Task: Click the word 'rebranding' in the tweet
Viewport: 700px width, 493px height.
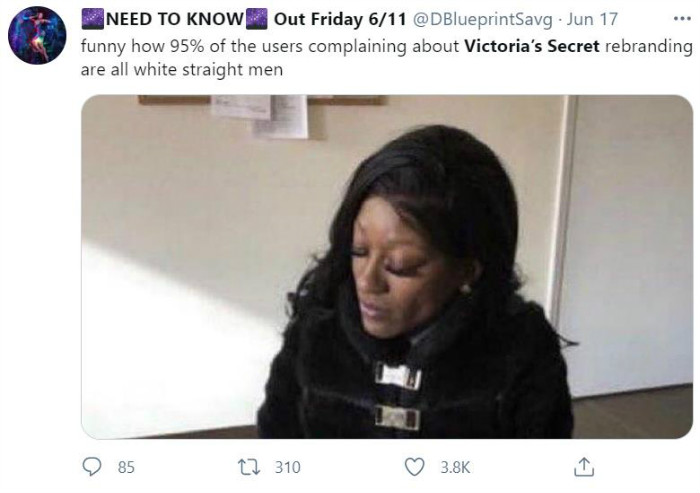Action: click(648, 46)
